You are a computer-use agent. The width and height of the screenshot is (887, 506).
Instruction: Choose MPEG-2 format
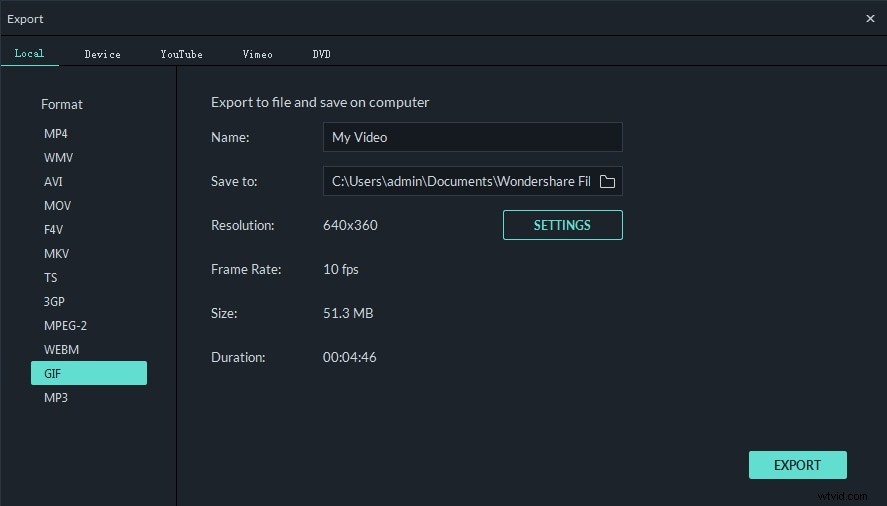point(66,325)
